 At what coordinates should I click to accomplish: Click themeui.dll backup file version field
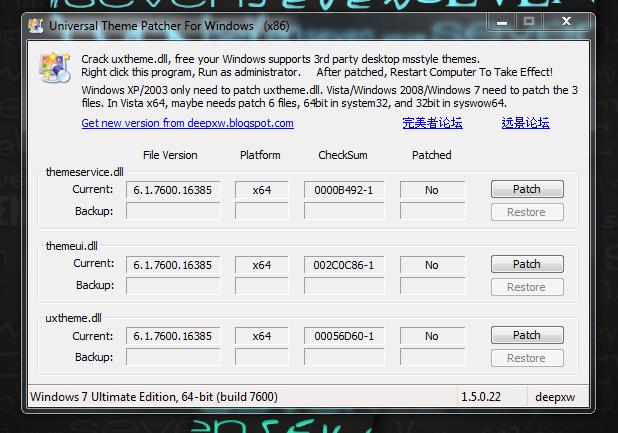pos(173,286)
